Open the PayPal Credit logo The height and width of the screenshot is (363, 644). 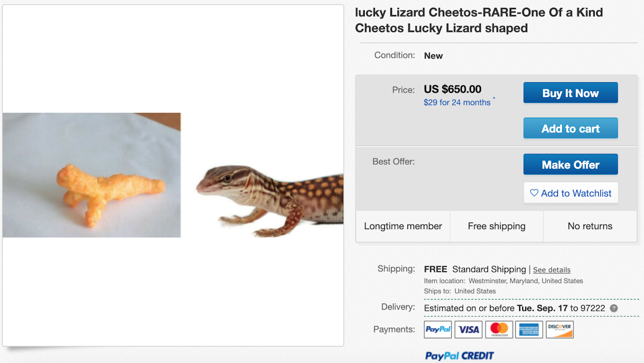459,356
